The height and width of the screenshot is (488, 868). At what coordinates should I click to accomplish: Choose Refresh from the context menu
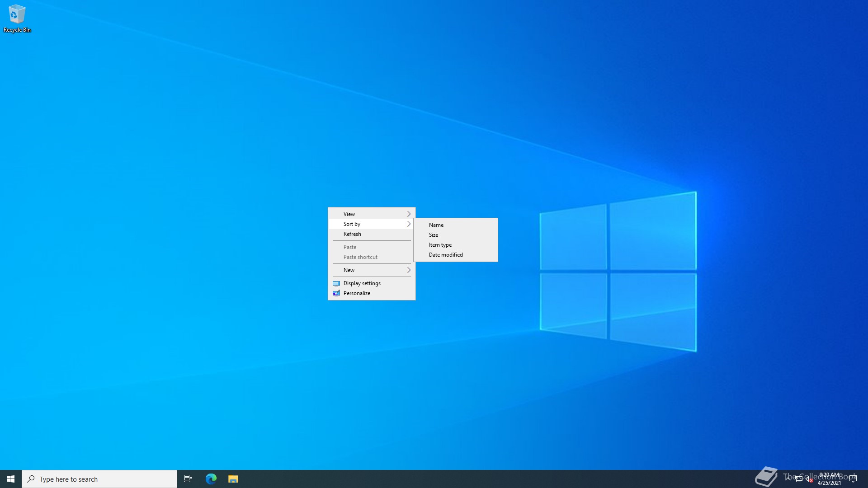[372, 234]
